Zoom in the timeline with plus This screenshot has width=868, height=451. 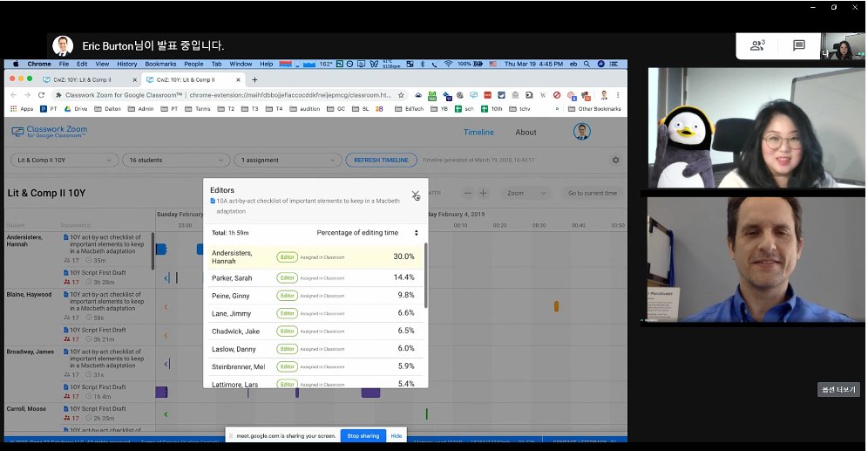pyautogui.click(x=484, y=193)
